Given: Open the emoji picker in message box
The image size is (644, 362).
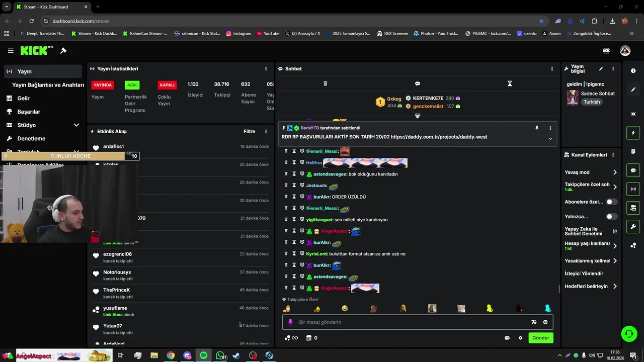Looking at the screenshot, I should point(545,322).
